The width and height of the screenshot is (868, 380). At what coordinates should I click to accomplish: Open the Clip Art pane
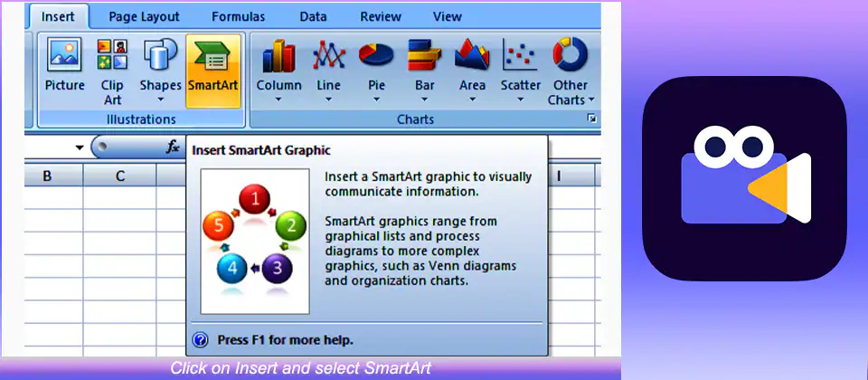pos(112,71)
